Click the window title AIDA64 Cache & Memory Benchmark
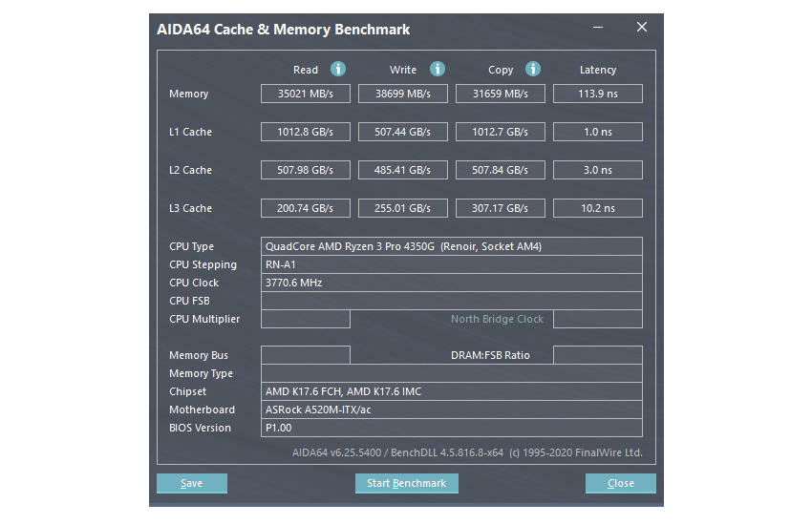The image size is (812, 525). tap(284, 30)
